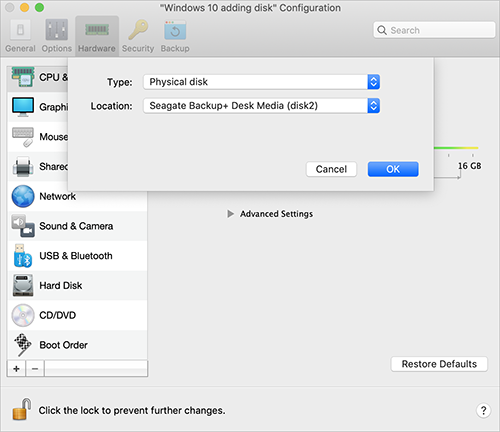500x432 pixels.
Task: Select Sound & Camera in the list
Action: click(x=77, y=226)
